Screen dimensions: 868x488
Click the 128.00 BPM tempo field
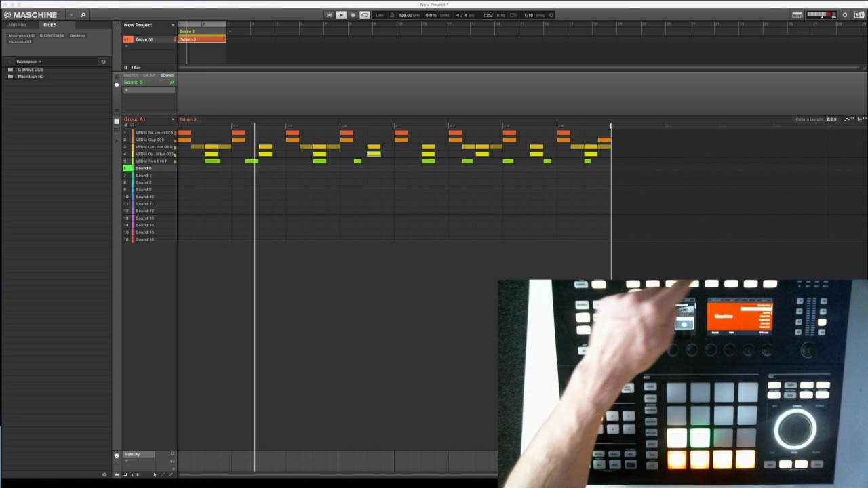pyautogui.click(x=405, y=15)
